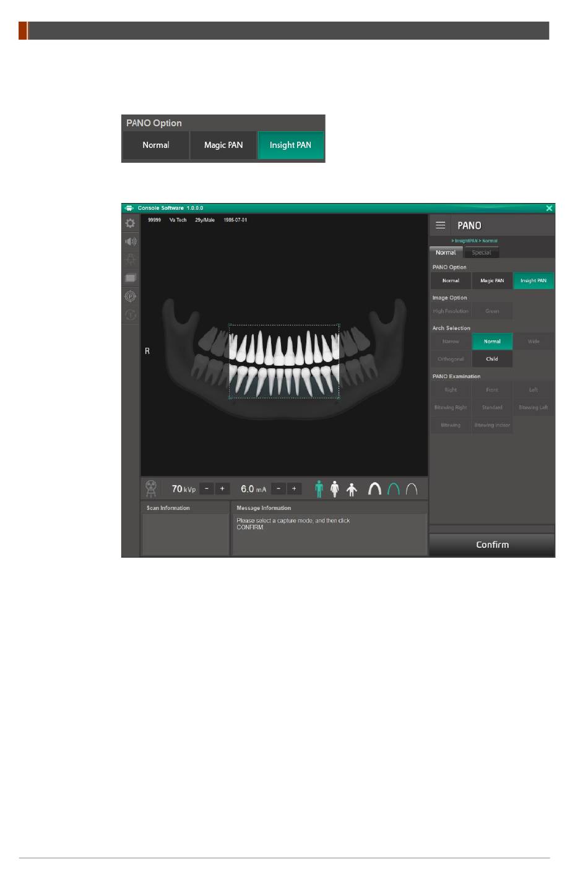
Task: Increase the kVp value with plus
Action: click(222, 489)
